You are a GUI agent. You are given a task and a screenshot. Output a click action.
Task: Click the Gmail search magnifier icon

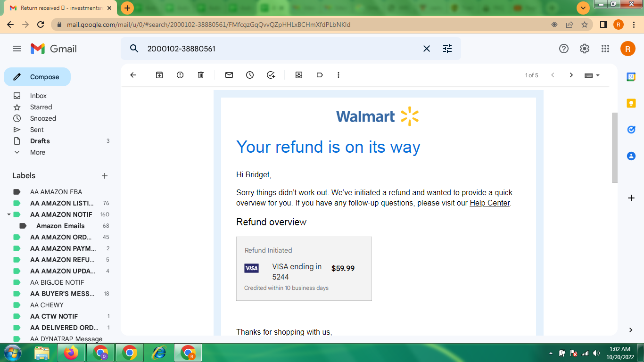(x=134, y=49)
